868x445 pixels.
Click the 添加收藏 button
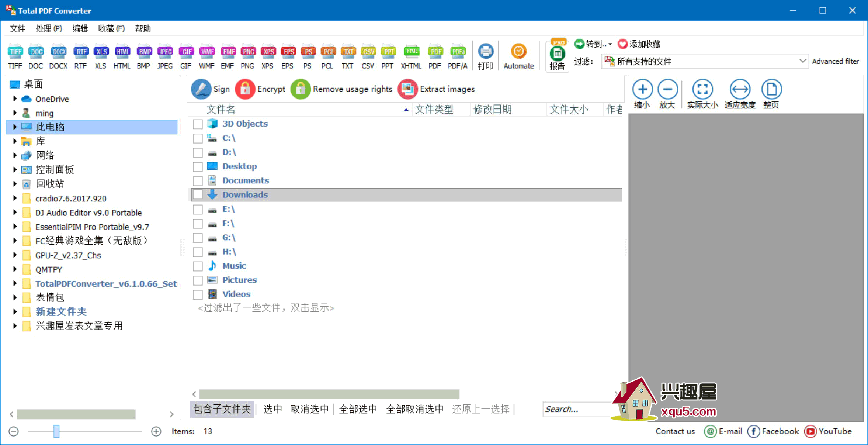coord(639,44)
